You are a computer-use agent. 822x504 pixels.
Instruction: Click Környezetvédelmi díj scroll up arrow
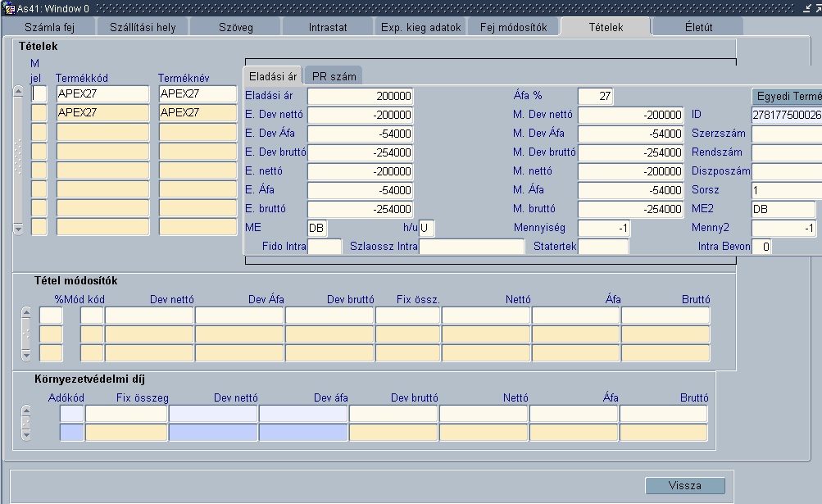pos(26,410)
